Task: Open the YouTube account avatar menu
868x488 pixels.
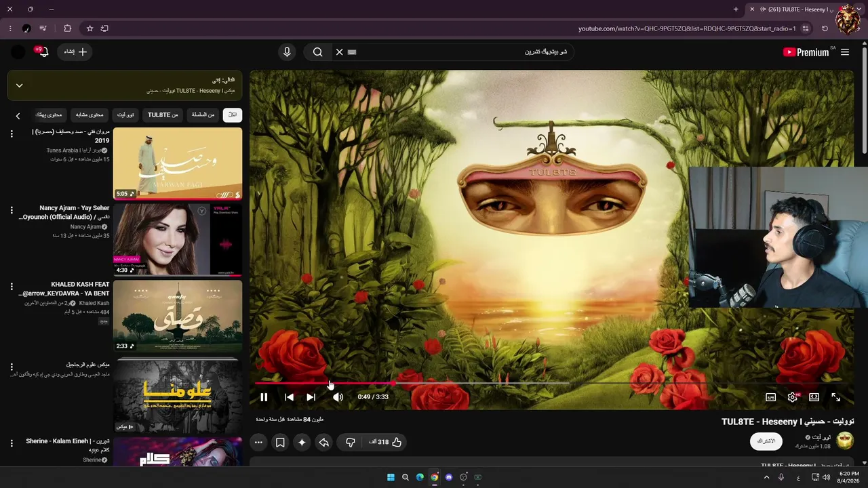Action: (x=18, y=52)
